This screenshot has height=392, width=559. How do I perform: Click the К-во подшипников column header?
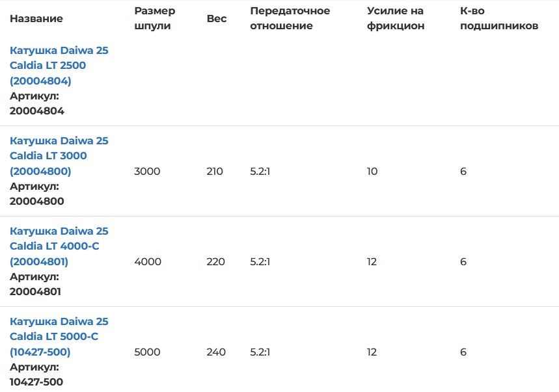(499, 18)
